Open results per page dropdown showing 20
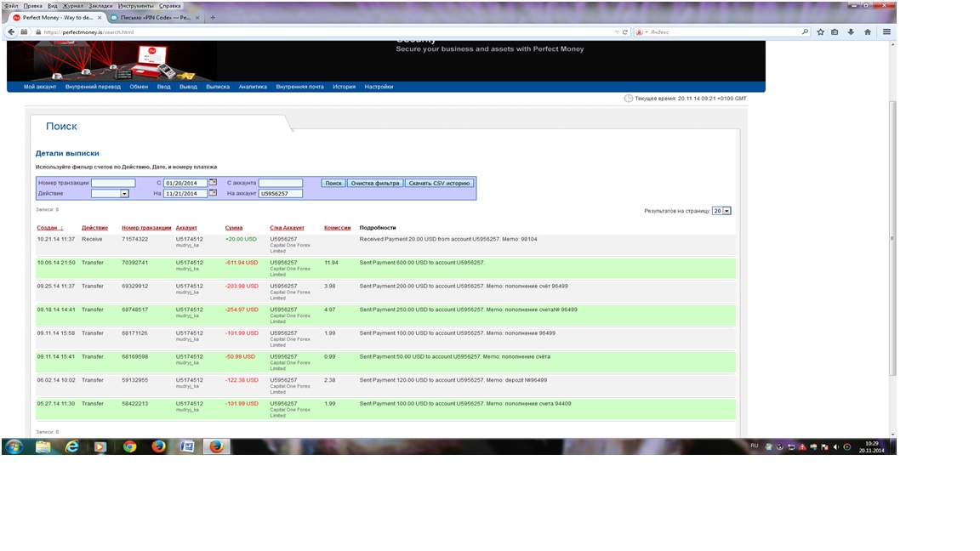Viewport: 980px width, 551px height. pyautogui.click(x=721, y=211)
